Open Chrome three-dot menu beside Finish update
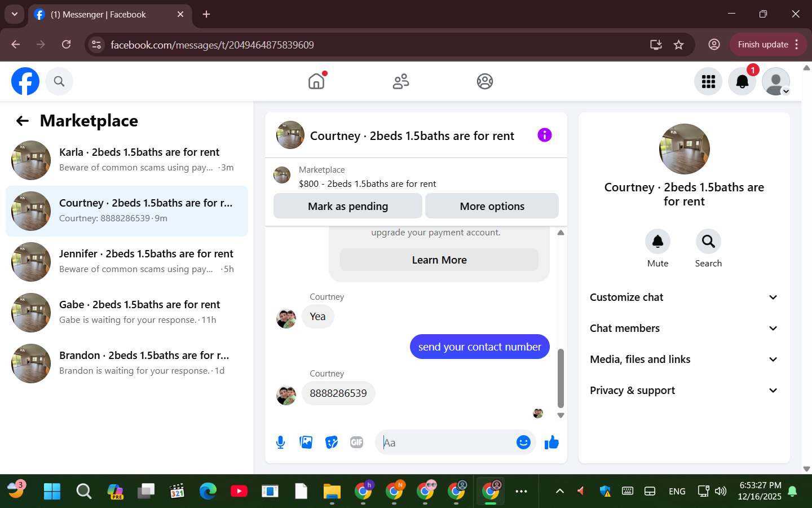The width and height of the screenshot is (812, 508). click(x=797, y=45)
